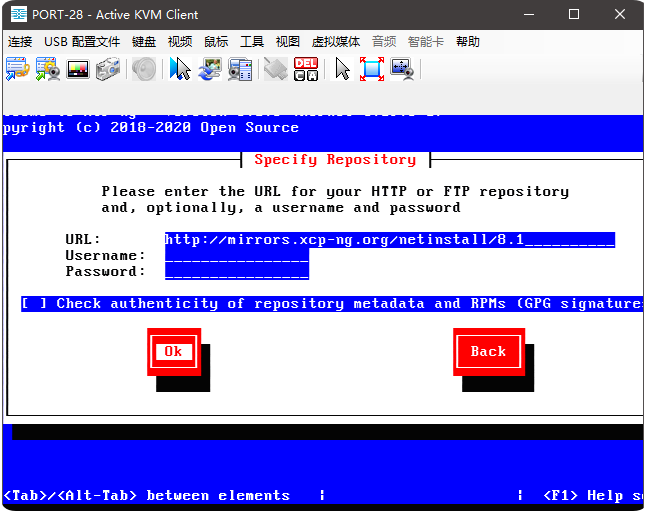
Task: Click the Synchronize Mouse cursor icon
Action: [x=180, y=69]
